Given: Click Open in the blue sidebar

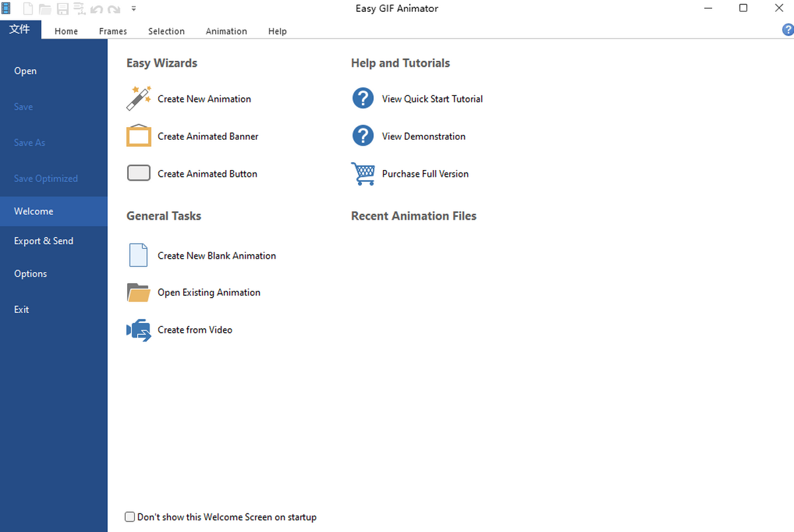Looking at the screenshot, I should click(x=25, y=71).
